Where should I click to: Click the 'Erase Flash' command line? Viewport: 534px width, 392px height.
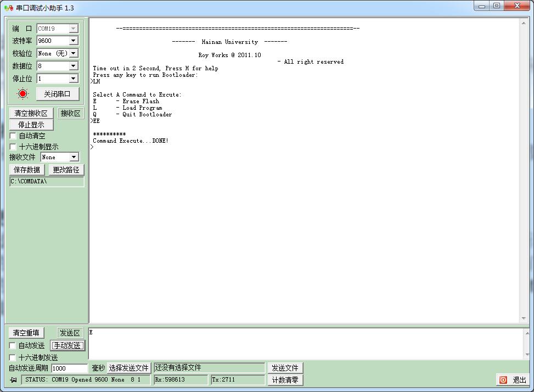[126, 101]
